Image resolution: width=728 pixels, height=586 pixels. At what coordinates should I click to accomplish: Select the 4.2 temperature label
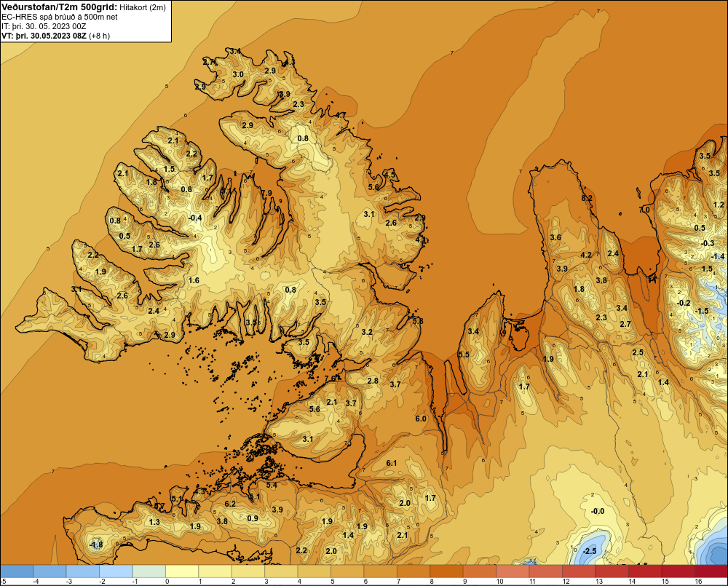pyautogui.click(x=586, y=255)
